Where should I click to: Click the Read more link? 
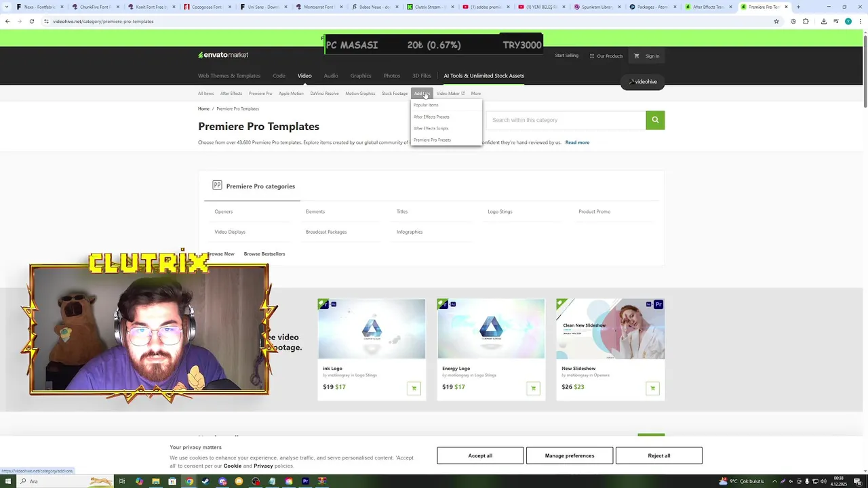click(577, 142)
